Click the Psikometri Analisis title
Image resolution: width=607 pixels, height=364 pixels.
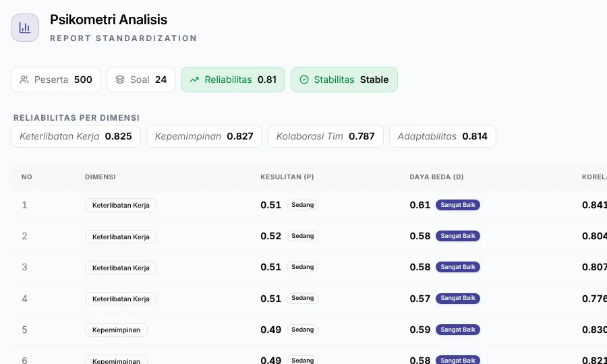pos(109,20)
